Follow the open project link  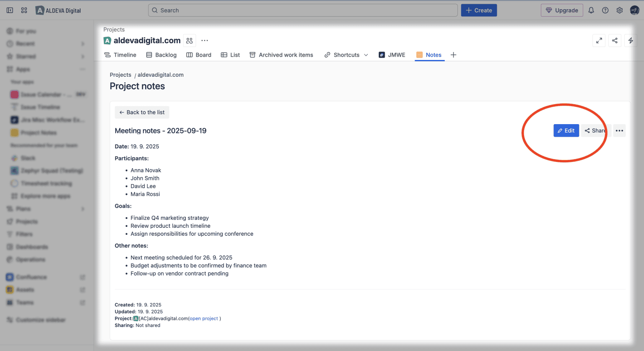click(x=204, y=319)
